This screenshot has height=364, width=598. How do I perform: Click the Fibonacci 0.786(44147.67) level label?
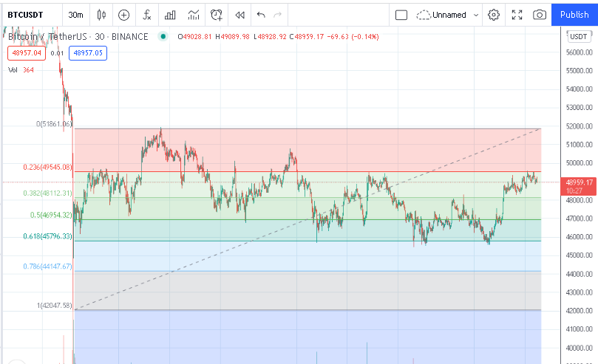(x=47, y=266)
